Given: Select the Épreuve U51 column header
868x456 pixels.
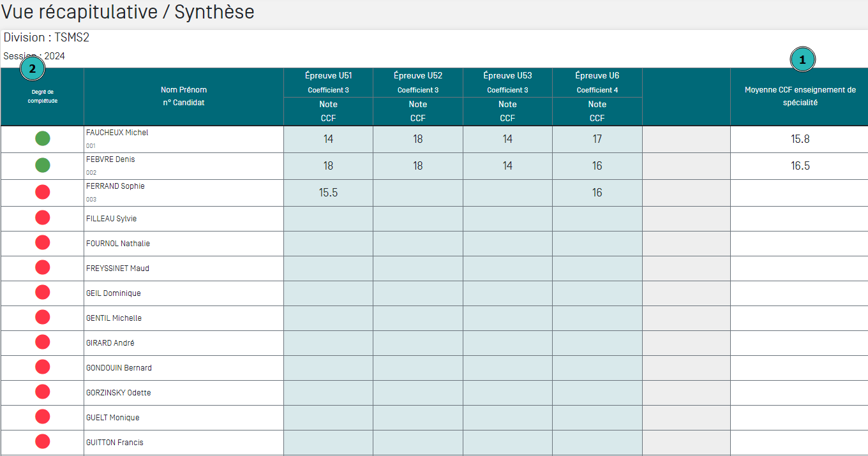Looking at the screenshot, I should [328, 76].
